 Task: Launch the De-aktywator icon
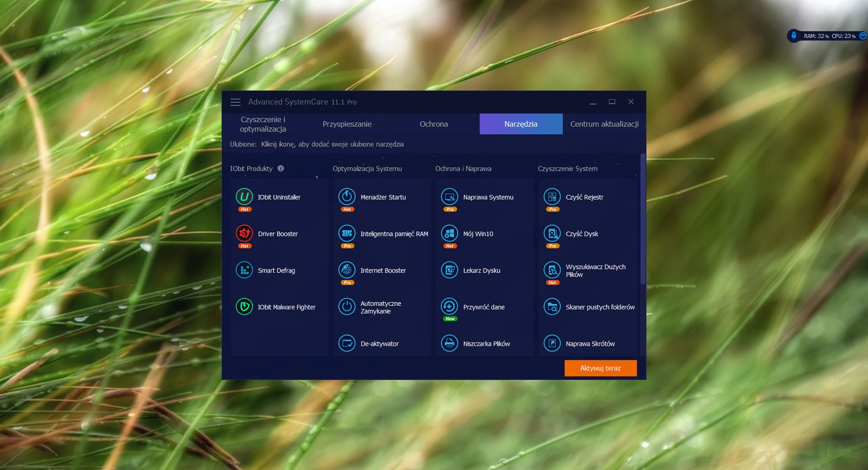(347, 343)
